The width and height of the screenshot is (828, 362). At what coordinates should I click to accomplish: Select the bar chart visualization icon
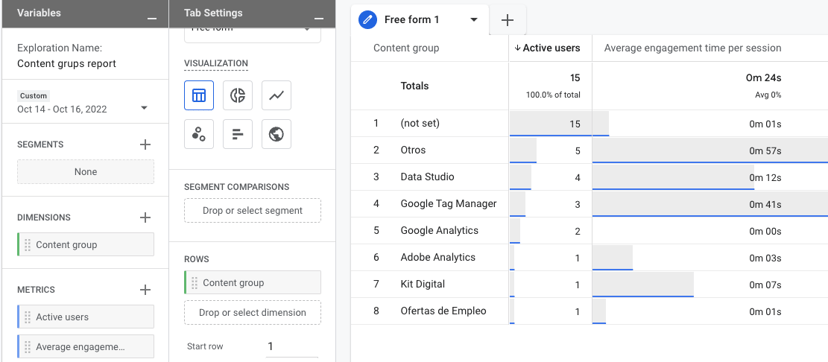238,134
